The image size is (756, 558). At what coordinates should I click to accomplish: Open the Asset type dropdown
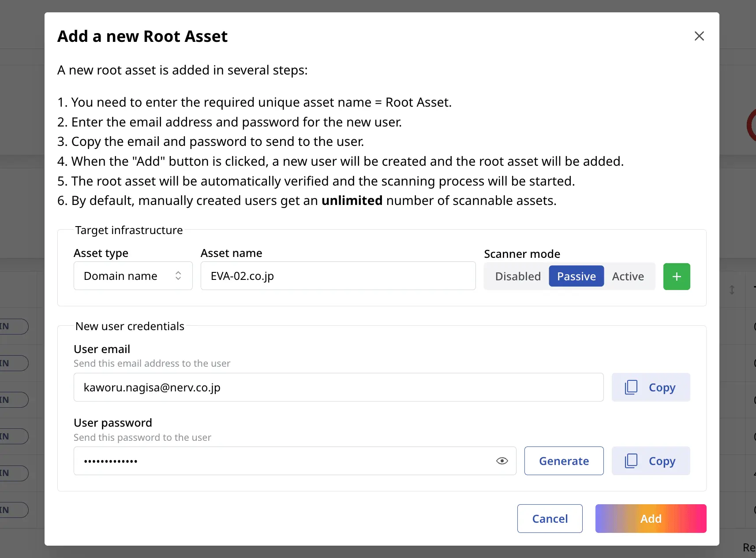133,276
